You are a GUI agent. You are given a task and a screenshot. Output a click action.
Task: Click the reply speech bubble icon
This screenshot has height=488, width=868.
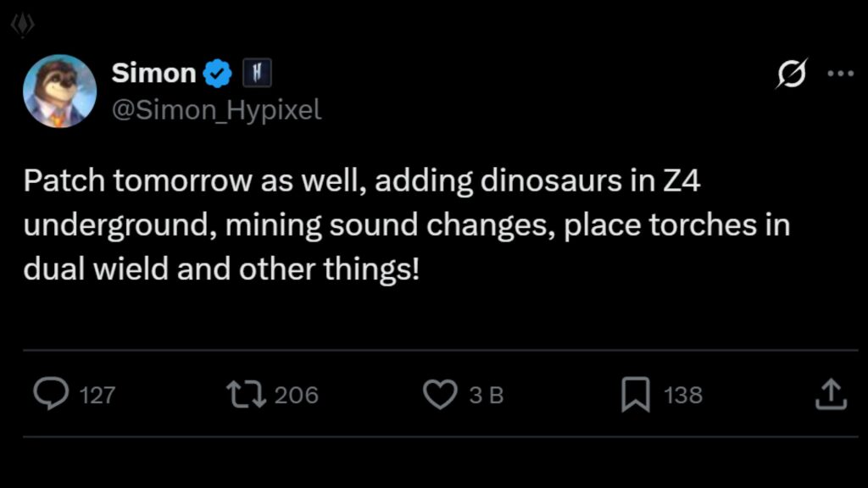pos(51,394)
